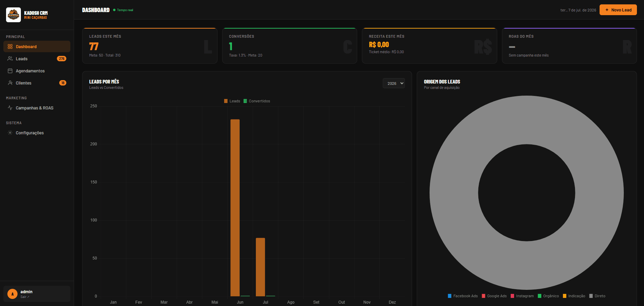644x306 pixels.
Task: Click the admin username text
Action: click(26, 292)
